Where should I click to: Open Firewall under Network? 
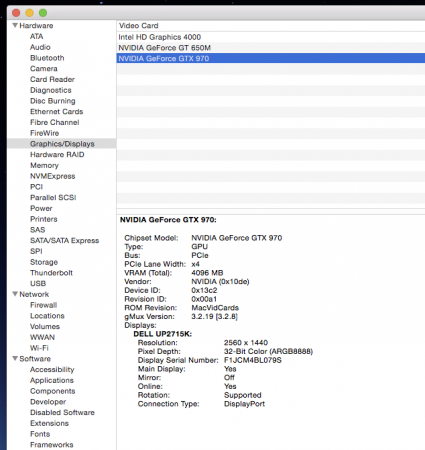[43, 305]
